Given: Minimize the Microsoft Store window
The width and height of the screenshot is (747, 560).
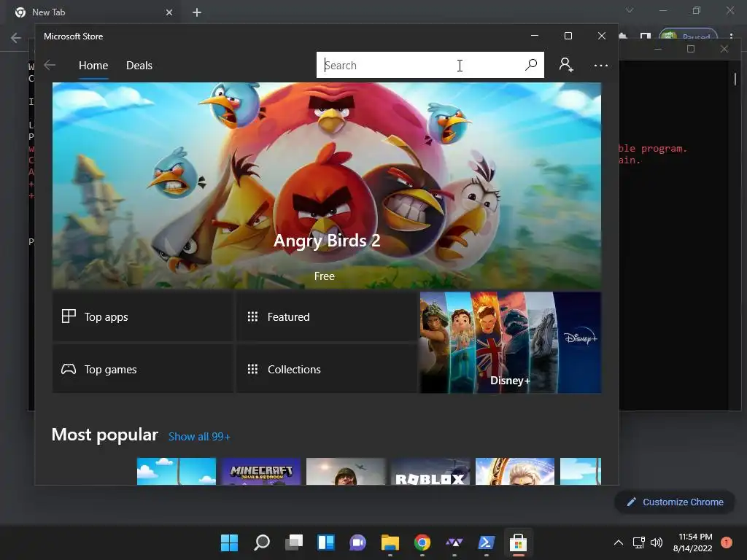Looking at the screenshot, I should click(535, 36).
